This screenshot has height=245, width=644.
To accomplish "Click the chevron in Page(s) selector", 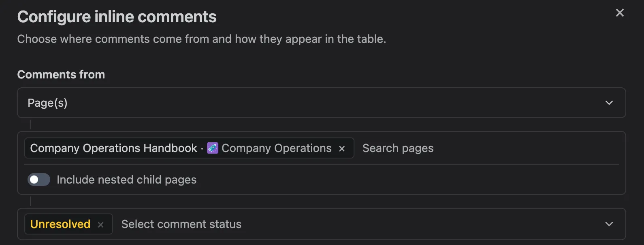I will point(609,103).
